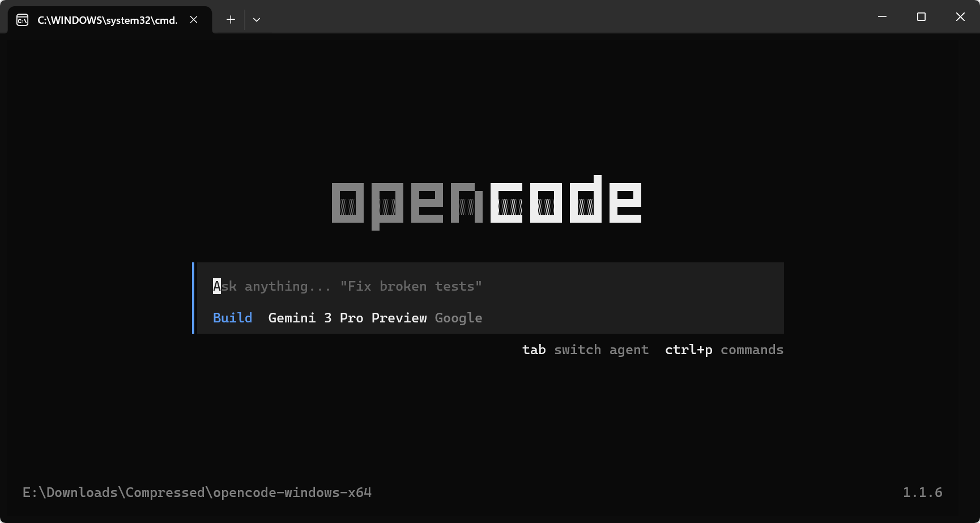Open the tab list dropdown chevron
This screenshot has width=980, height=523.
pyautogui.click(x=257, y=19)
